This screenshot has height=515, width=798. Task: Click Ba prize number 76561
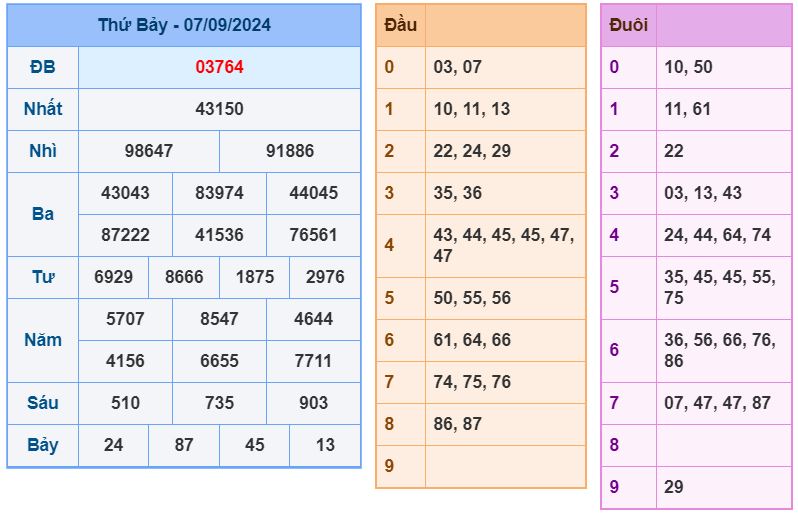(314, 235)
